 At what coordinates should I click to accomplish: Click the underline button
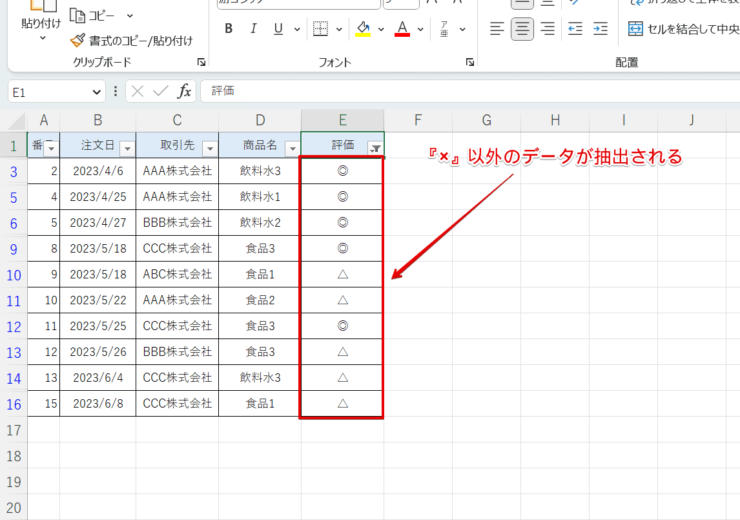[278, 28]
